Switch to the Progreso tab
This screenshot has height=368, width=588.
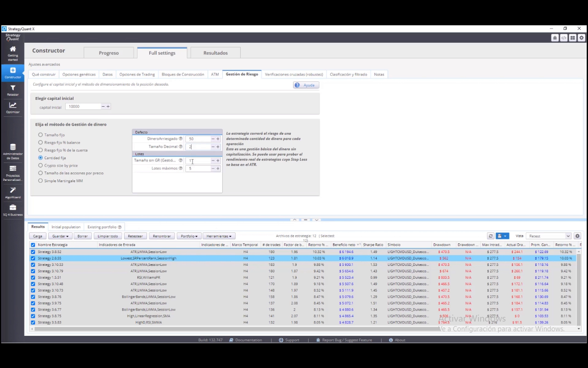pos(109,53)
